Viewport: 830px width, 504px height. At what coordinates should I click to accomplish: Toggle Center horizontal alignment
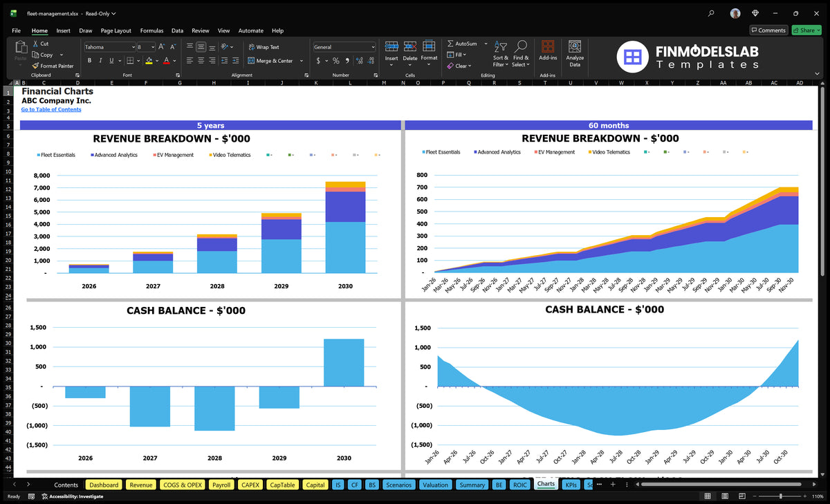point(201,61)
